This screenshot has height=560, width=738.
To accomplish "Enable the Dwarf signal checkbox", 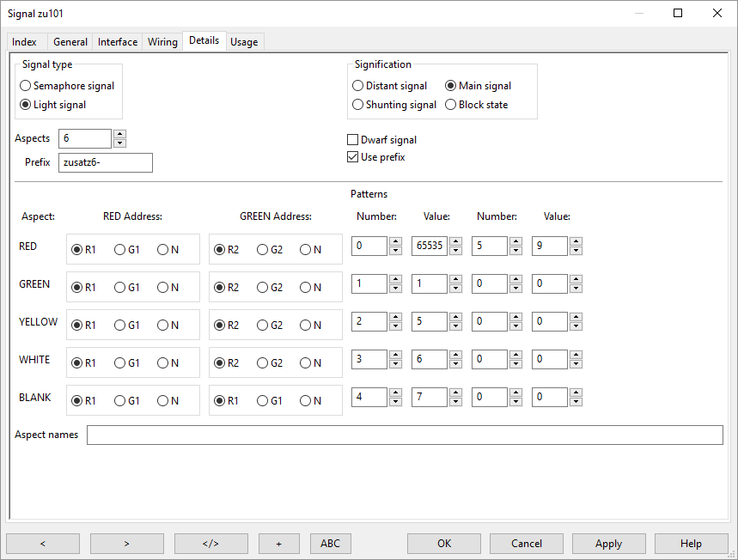I will tap(352, 140).
